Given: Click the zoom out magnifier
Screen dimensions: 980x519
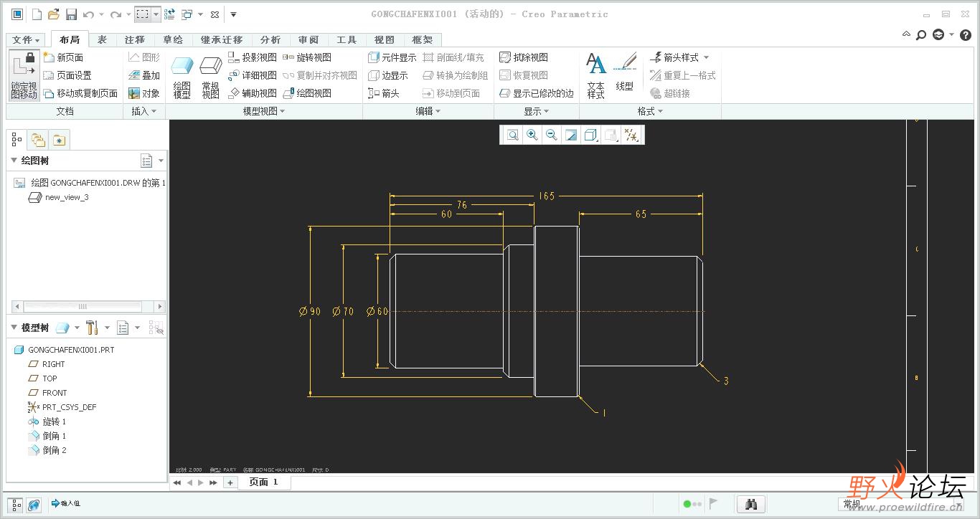Looking at the screenshot, I should tap(551, 135).
